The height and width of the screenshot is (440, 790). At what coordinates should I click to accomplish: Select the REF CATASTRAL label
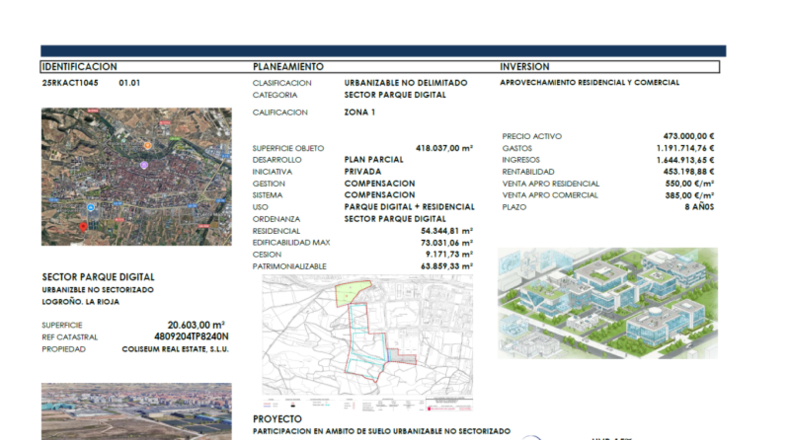point(70,337)
